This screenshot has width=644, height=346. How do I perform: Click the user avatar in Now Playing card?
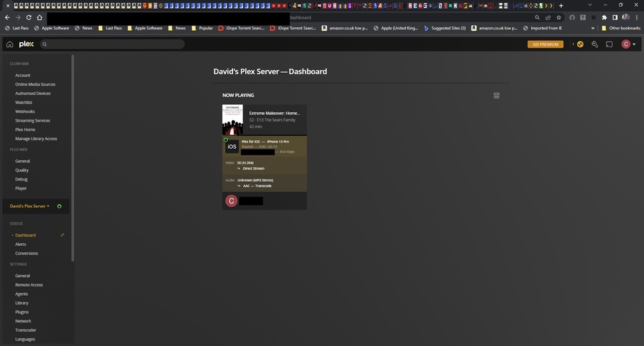(231, 200)
